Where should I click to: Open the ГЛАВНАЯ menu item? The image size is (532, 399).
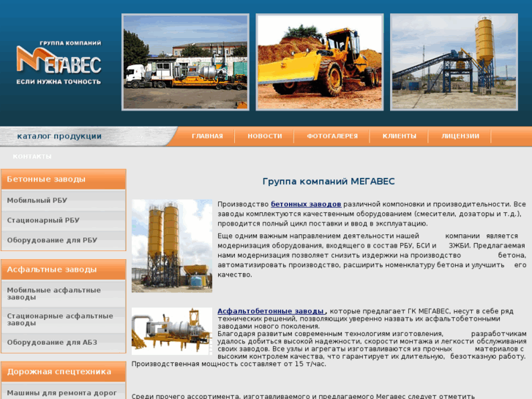(x=207, y=136)
